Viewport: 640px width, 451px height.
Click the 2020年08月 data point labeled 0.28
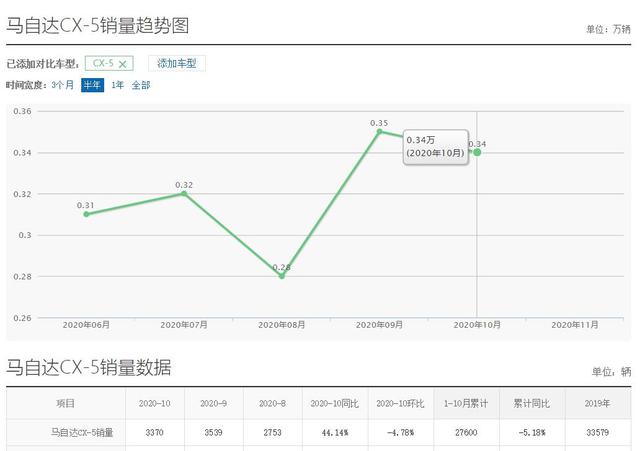(282, 276)
